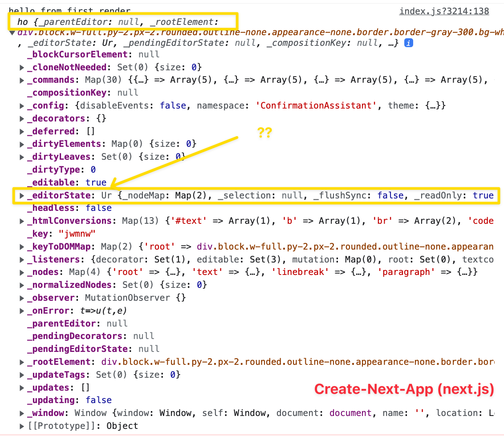Click the 'ConfirmationAssistant' namespace string
Screen dimensions: 504x436
pyautogui.click(x=316, y=106)
